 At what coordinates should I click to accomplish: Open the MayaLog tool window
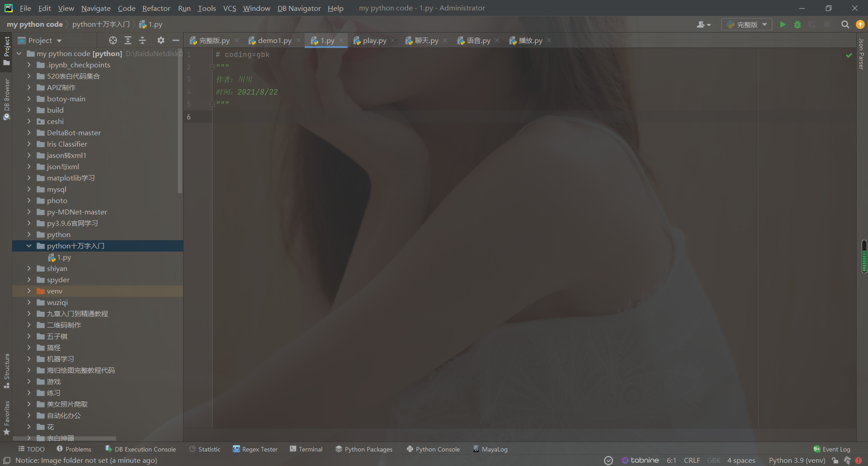(490, 449)
